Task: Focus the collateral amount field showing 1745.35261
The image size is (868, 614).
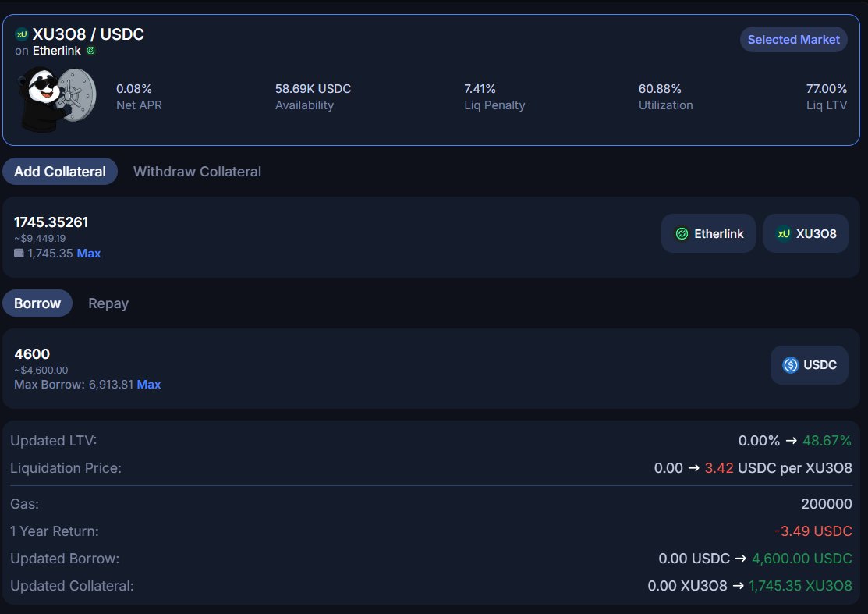Action: click(x=51, y=222)
